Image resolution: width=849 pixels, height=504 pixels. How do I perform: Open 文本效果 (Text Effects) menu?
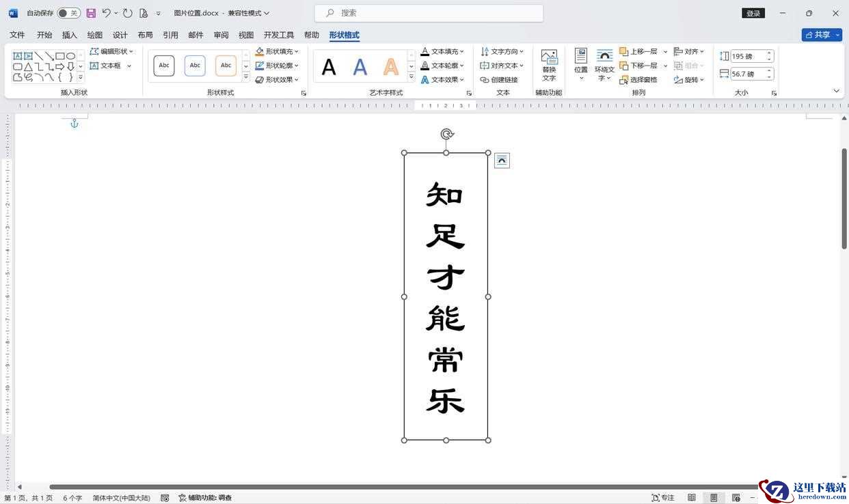click(x=442, y=80)
